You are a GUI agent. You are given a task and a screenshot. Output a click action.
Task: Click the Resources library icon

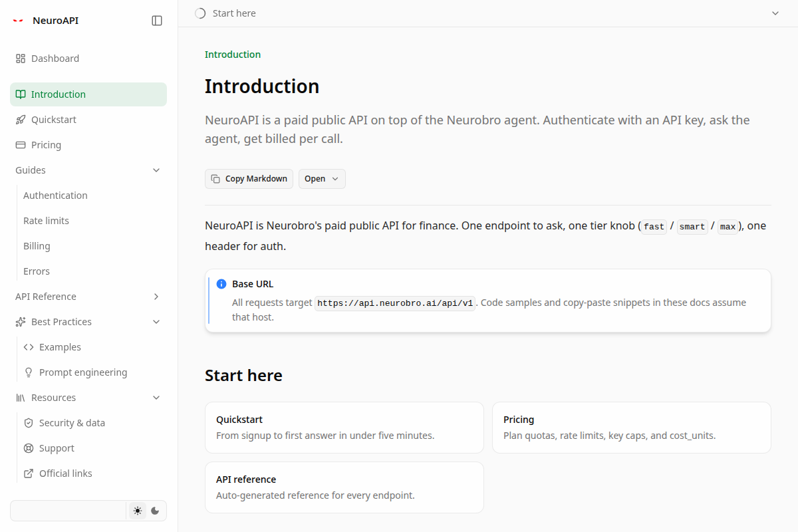(21, 398)
